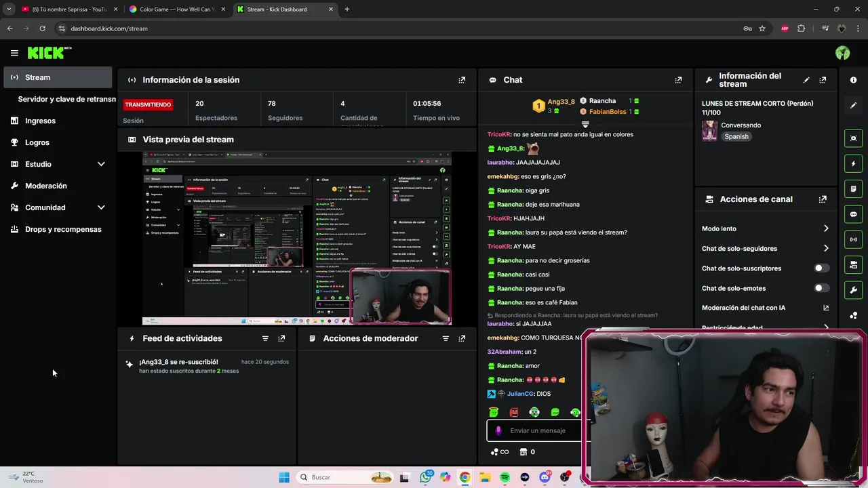Toggle the document icon in right sidebar
Screen dimensions: 868x488
point(853,188)
